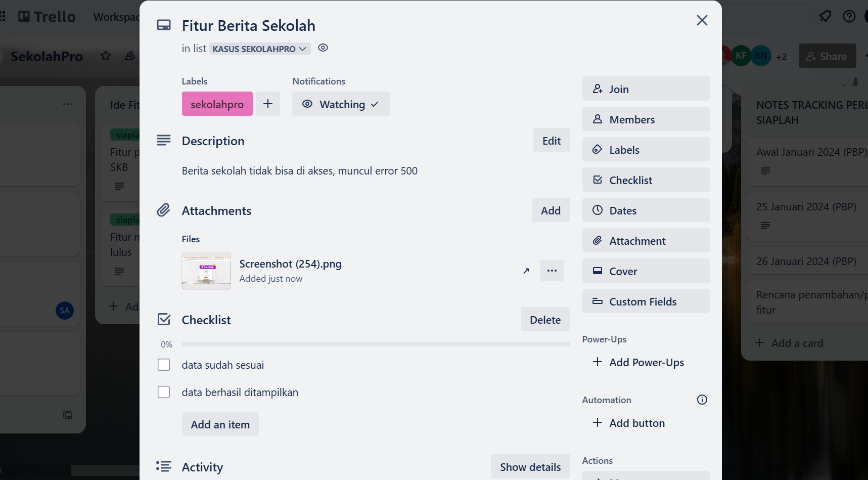The width and height of the screenshot is (868, 480).
Task: Check the 'data sudah sesuai' item
Action: click(164, 365)
